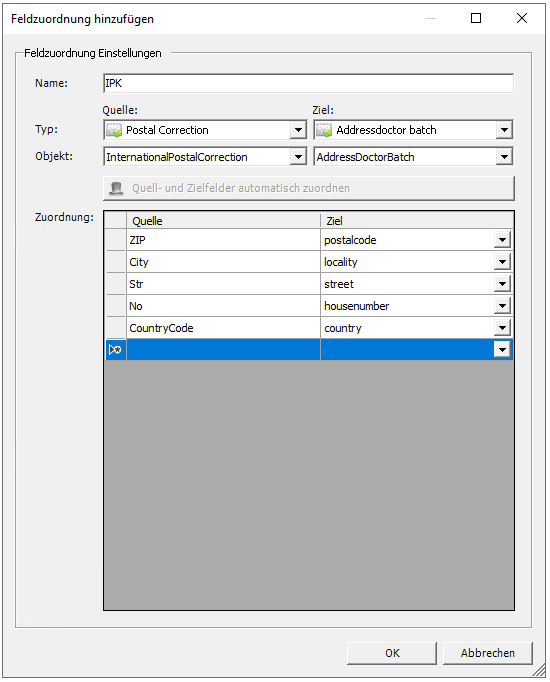The image size is (550, 682).
Task: Open dropdown in the empty new mapping row
Action: 502,350
